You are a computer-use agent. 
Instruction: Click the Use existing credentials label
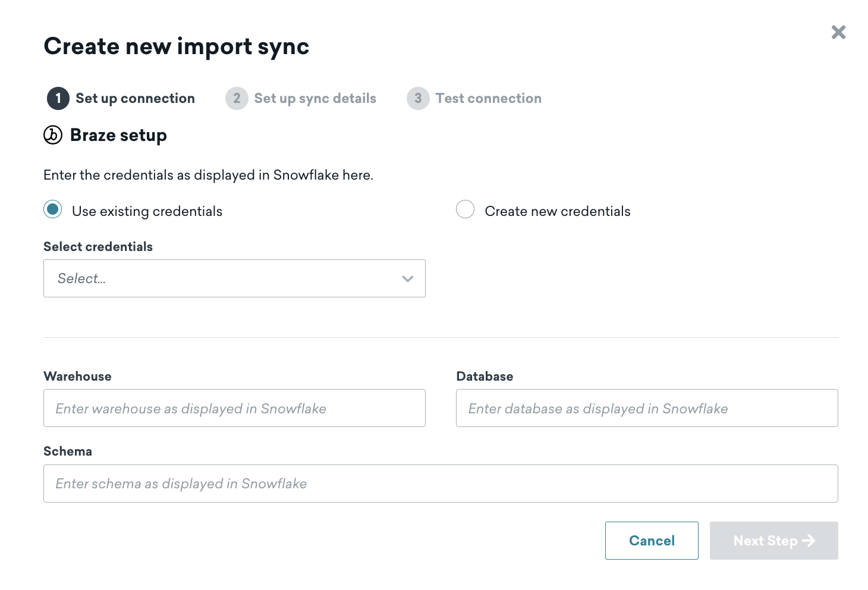coord(147,211)
